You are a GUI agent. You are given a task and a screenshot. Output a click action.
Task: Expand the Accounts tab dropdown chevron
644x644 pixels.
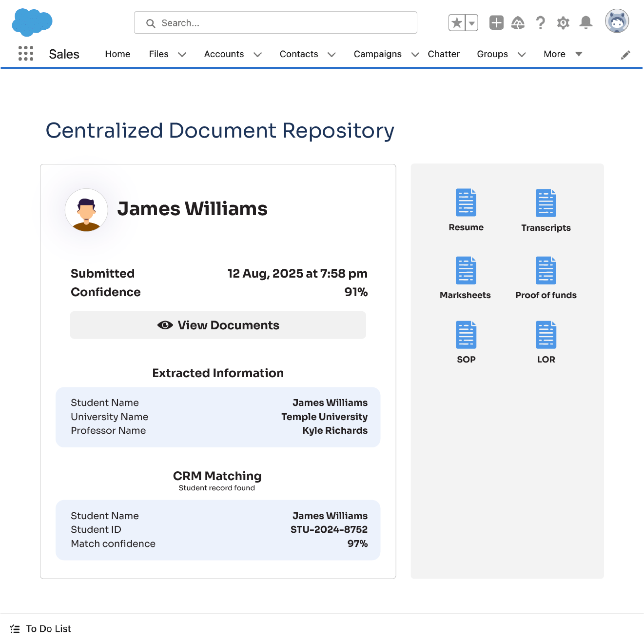point(258,55)
